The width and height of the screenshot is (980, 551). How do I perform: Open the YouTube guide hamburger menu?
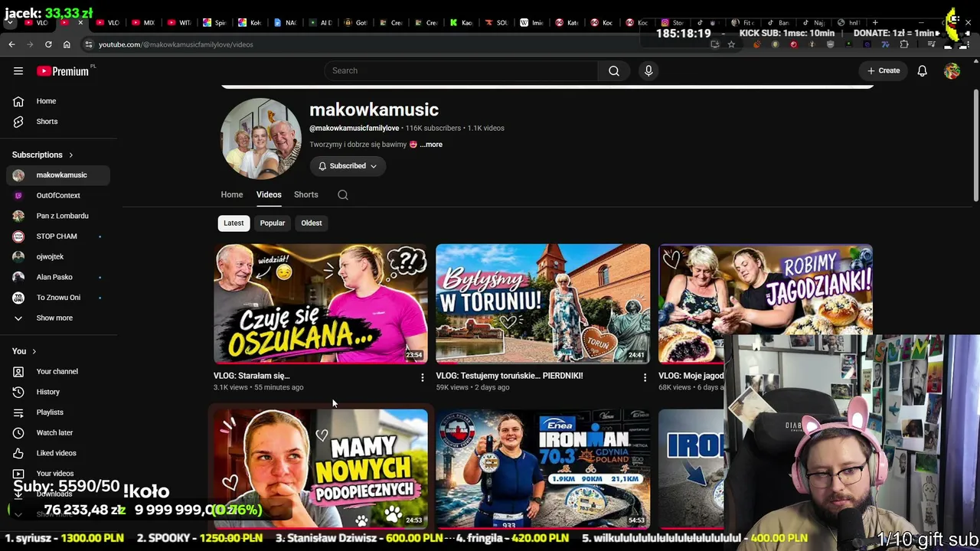18,70
